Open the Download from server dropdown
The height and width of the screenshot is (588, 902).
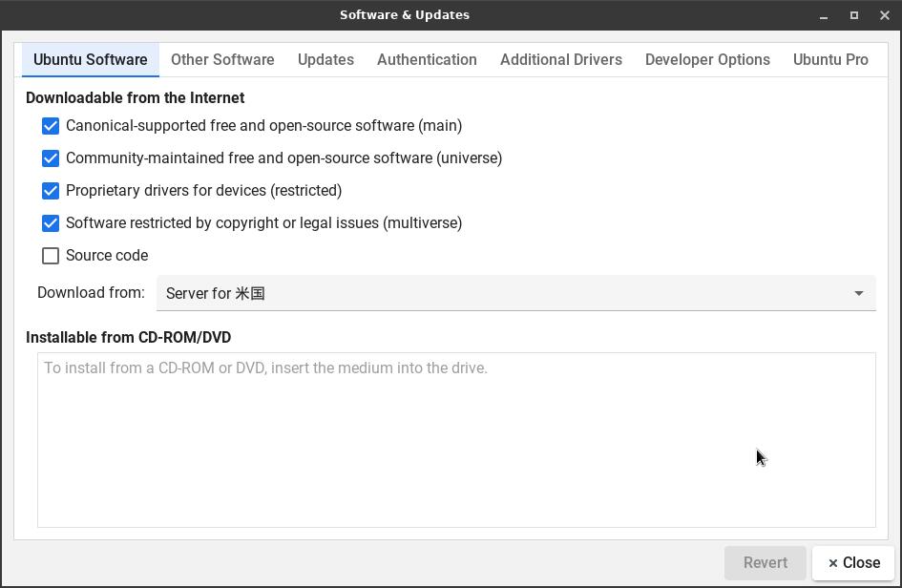point(516,293)
